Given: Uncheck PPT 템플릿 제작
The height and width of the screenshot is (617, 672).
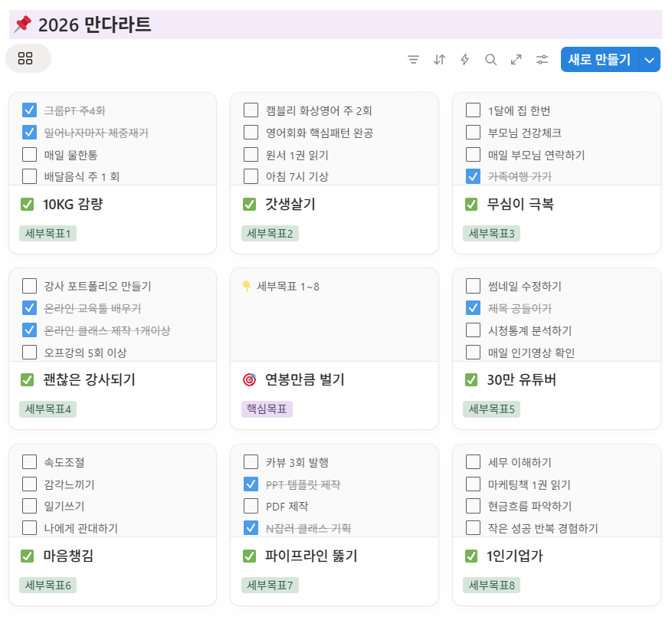Looking at the screenshot, I should (251, 484).
